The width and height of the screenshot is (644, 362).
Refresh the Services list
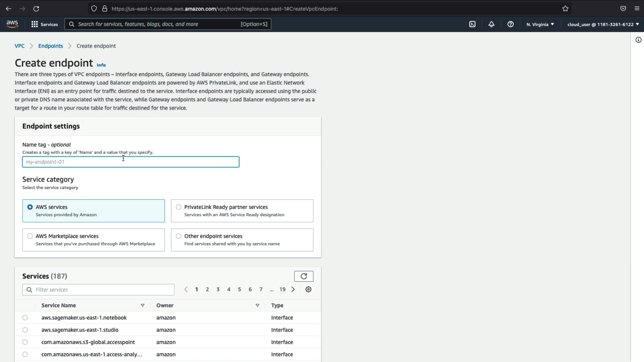tap(304, 276)
